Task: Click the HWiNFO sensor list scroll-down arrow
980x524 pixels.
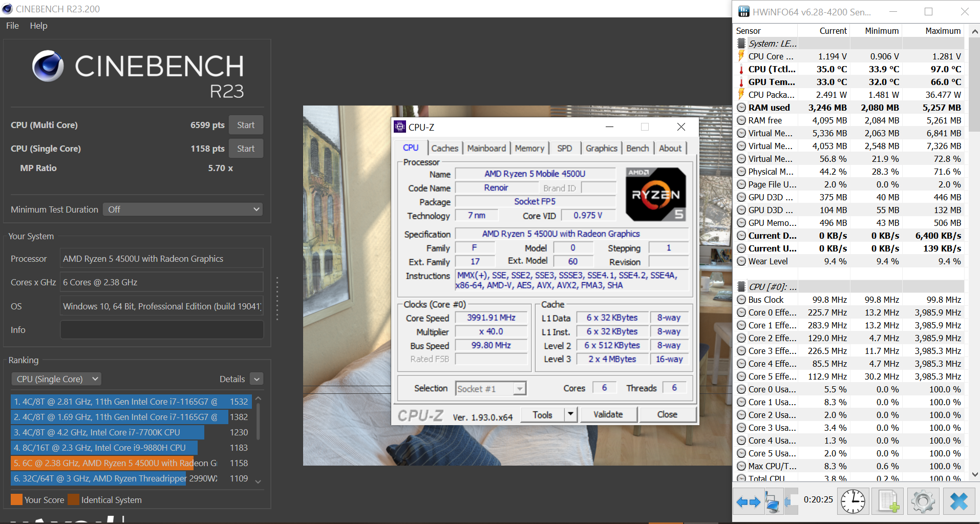Action: click(975, 475)
